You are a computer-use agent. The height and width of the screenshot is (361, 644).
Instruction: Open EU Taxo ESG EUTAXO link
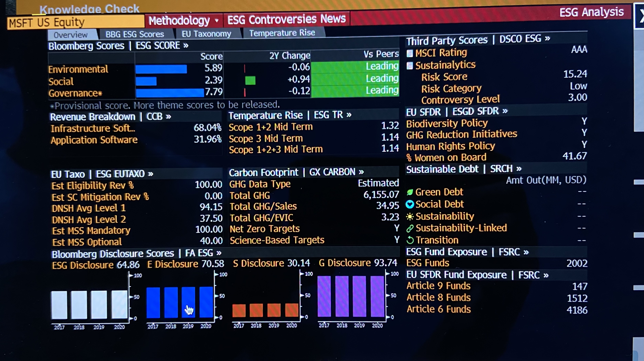[102, 174]
